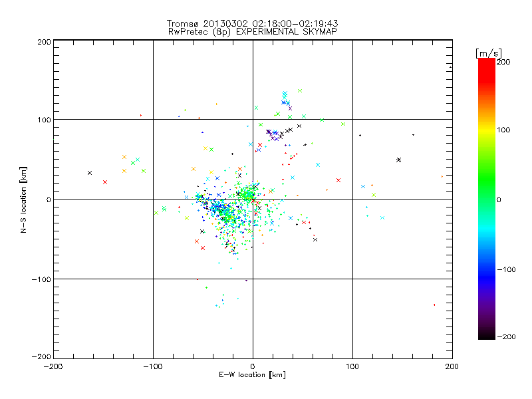Click the '[m/s]' colorbar unit label
Viewport: 532px width, 399px height.
tap(489, 53)
